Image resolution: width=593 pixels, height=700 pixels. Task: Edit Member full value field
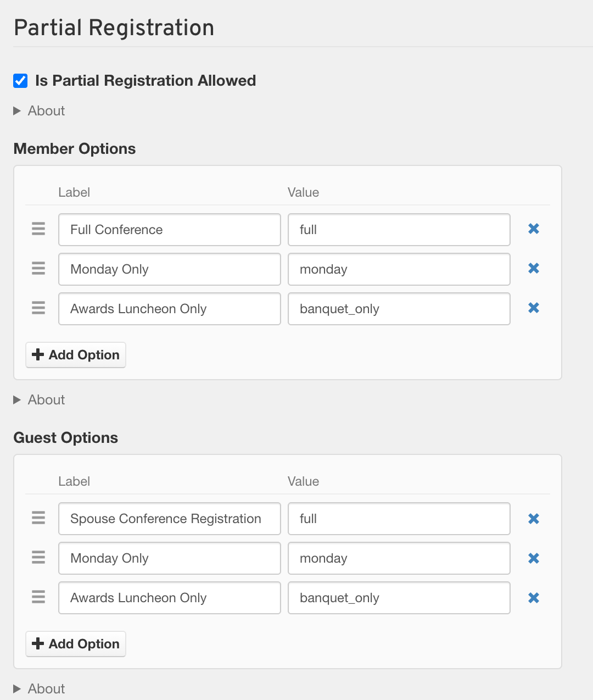[x=399, y=230]
